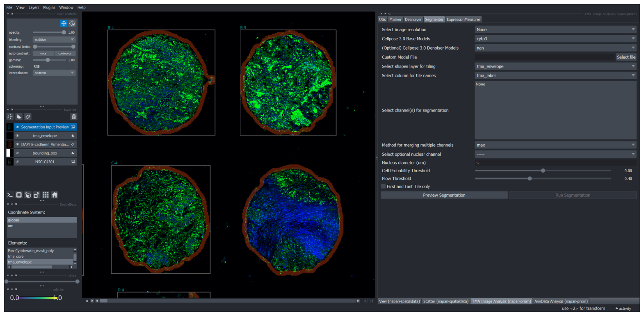The image size is (644, 316).
Task: Open Cellpose 3.0 Base Models dropdown
Action: (x=555, y=39)
